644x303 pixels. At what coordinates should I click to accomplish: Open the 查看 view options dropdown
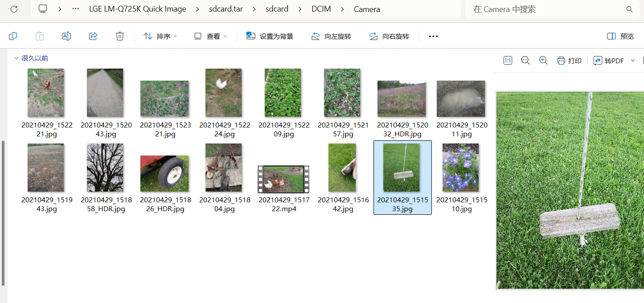coord(210,36)
